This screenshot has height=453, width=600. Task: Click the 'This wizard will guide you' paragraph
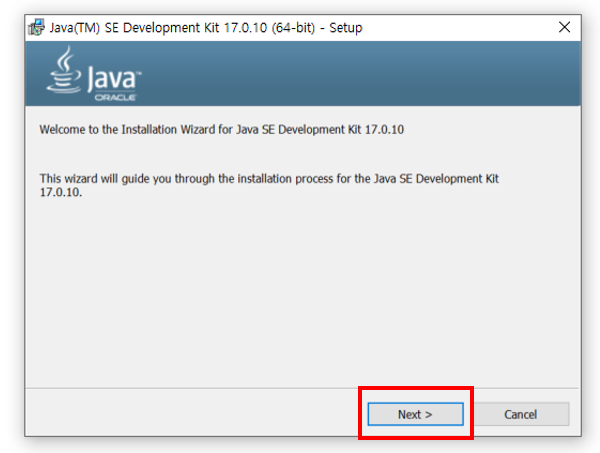pyautogui.click(x=269, y=185)
